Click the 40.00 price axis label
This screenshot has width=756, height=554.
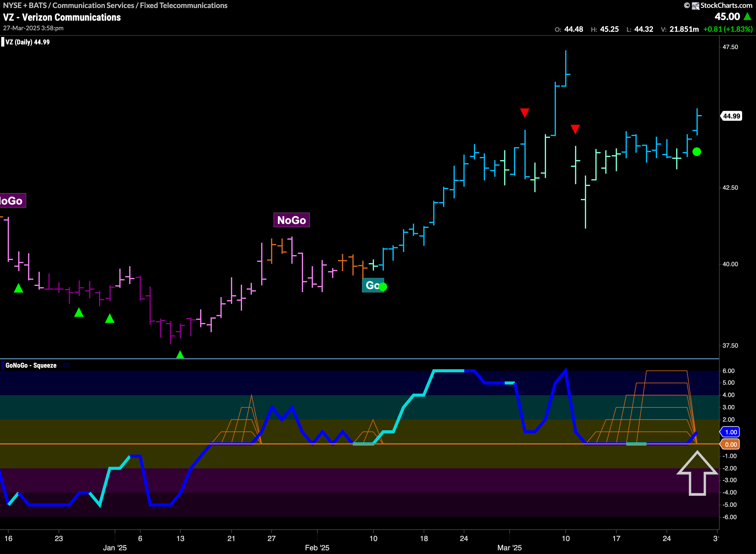click(730, 264)
